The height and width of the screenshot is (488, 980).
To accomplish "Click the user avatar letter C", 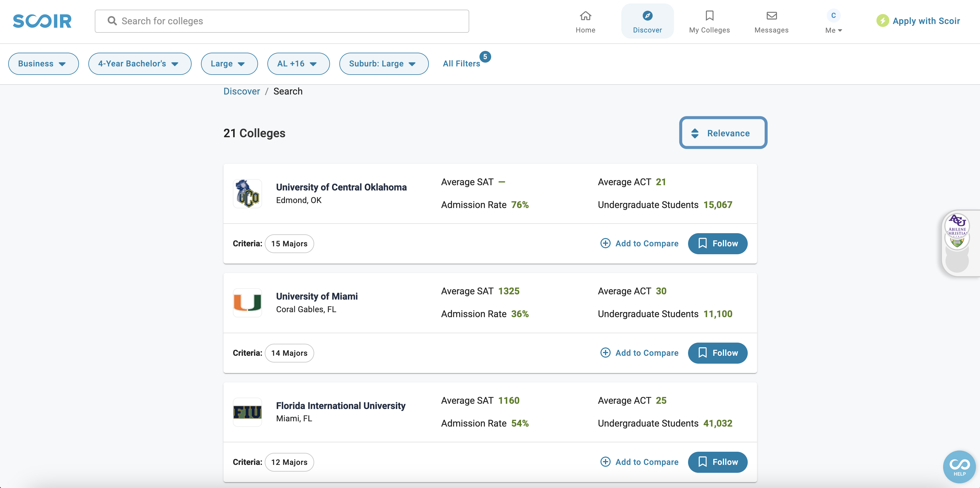I will click(833, 15).
